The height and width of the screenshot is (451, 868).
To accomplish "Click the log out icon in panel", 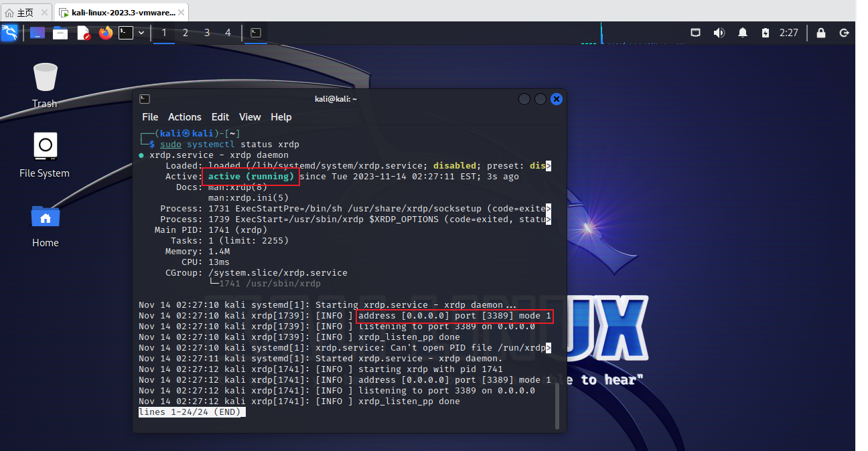I will pyautogui.click(x=845, y=33).
